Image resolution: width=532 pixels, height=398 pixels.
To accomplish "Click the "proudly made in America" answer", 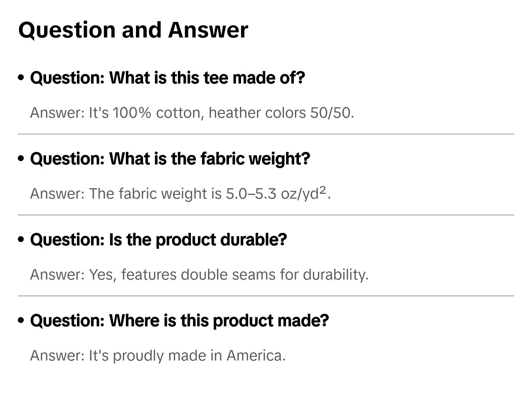I will pos(158,356).
